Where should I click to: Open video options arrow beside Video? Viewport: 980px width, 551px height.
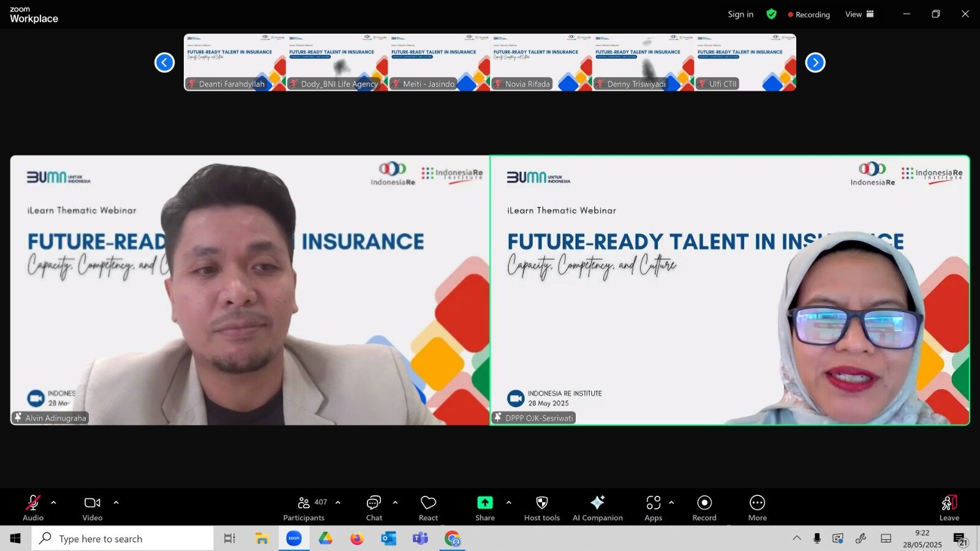pos(116,503)
